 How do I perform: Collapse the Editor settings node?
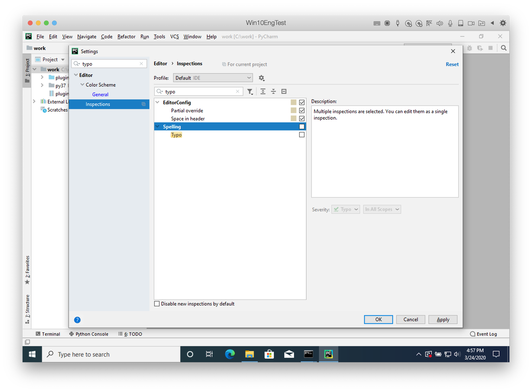click(76, 75)
